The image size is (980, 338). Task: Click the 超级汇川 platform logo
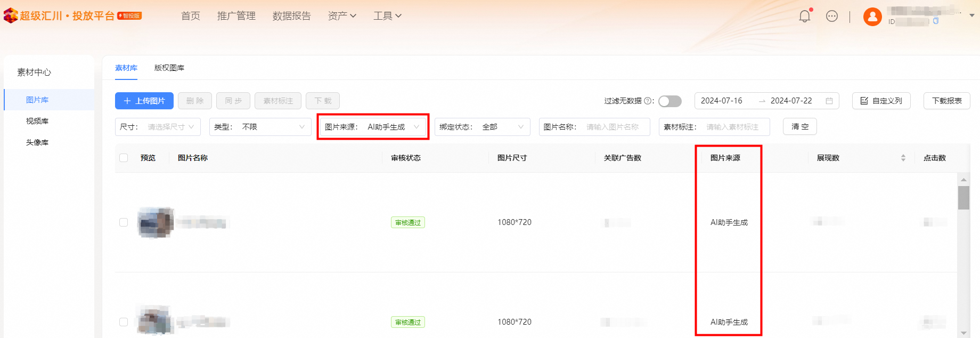point(72,16)
